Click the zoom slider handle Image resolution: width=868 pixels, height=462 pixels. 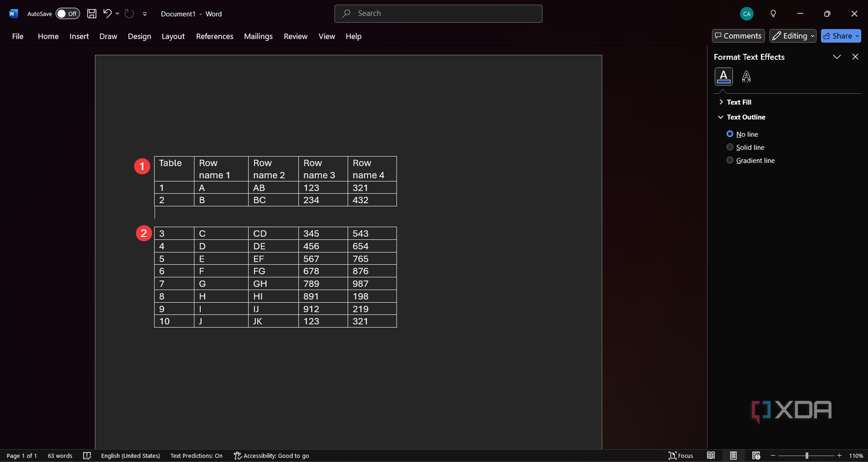(807, 456)
